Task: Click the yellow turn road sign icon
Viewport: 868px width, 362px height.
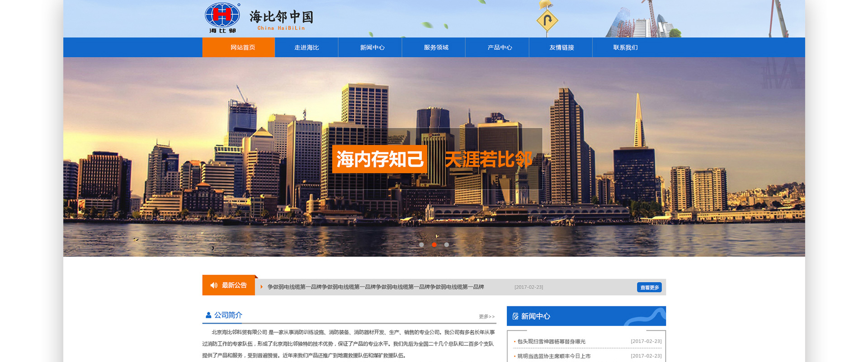Action: [547, 20]
